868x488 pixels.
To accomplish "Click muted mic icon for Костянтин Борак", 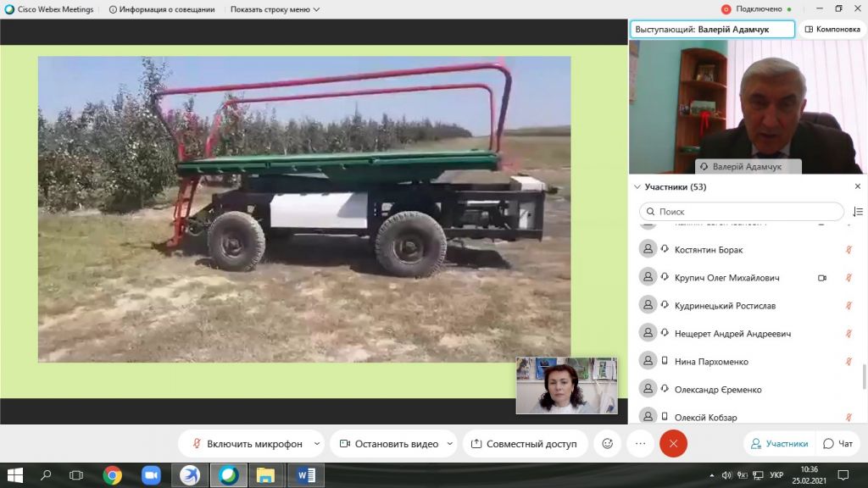I will coord(849,250).
